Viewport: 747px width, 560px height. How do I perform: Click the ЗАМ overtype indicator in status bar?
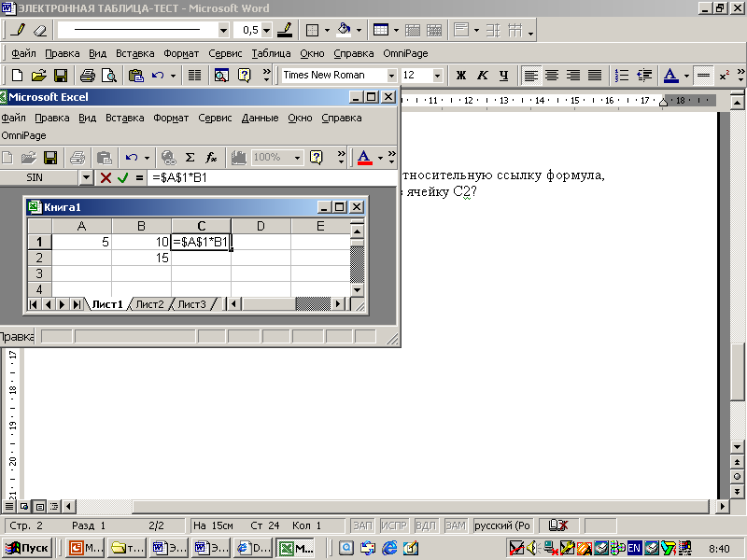point(455,525)
